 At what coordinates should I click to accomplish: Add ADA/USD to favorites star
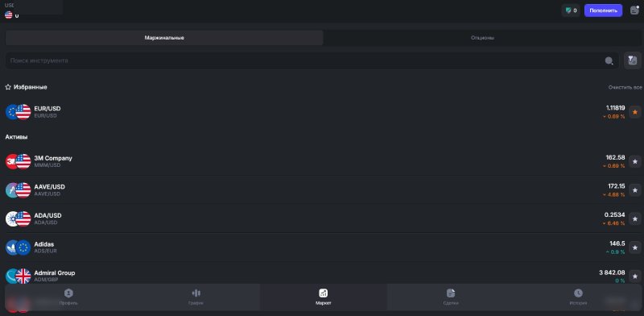635,219
